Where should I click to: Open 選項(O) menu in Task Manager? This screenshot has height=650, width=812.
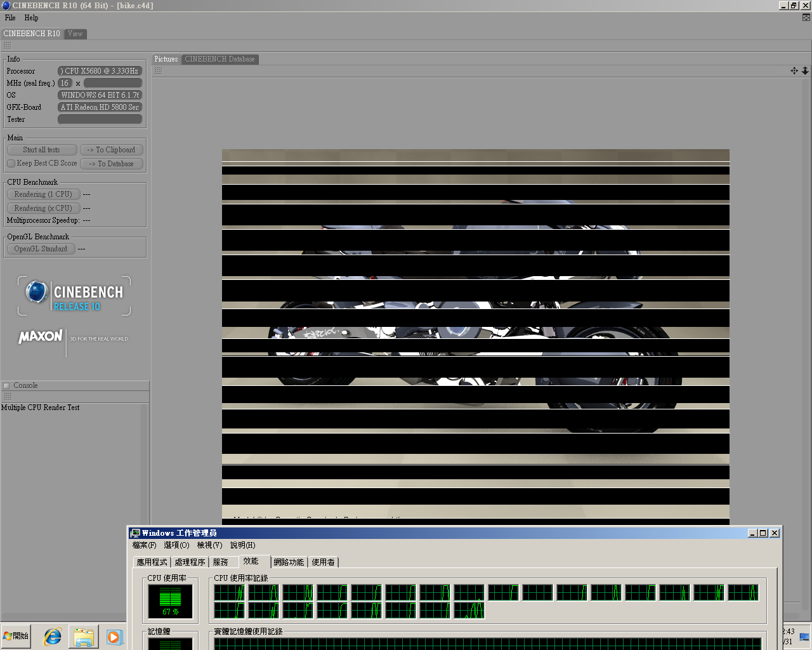(x=176, y=545)
